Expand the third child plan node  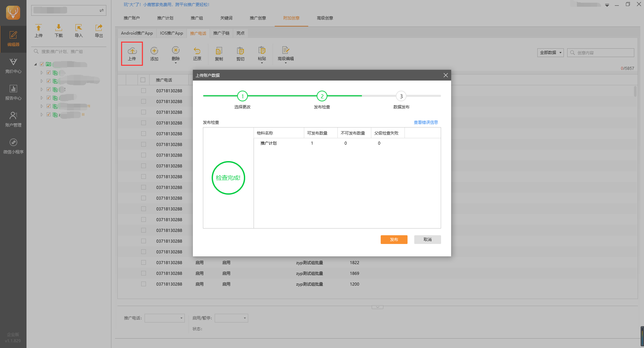pos(42,89)
